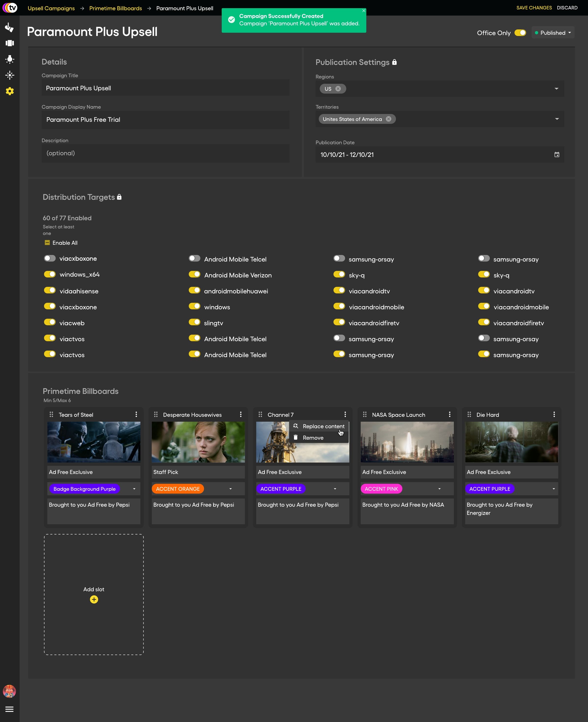The image size is (588, 722).
Task: Expand the Territories dropdown arrow
Action: [556, 119]
